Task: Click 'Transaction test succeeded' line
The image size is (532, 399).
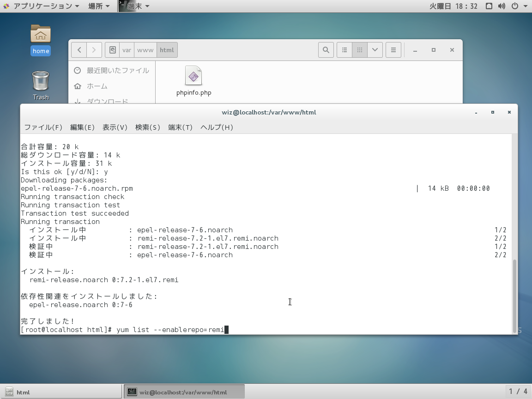Action: pyautogui.click(x=75, y=213)
